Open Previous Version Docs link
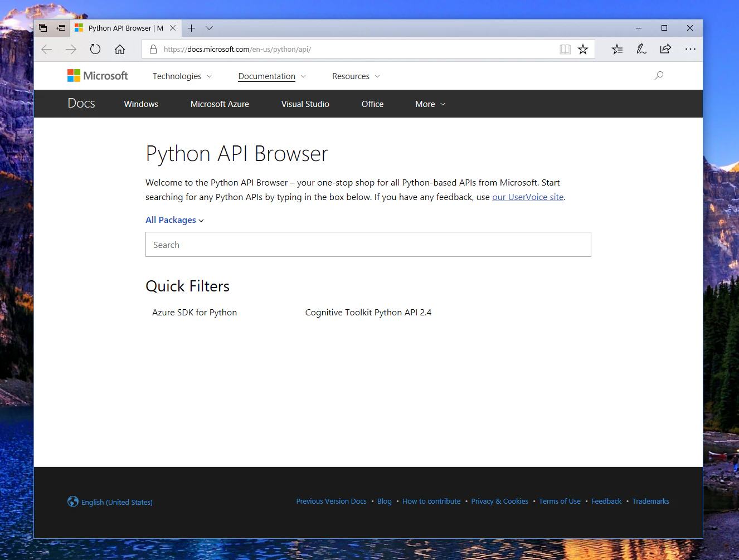Image resolution: width=739 pixels, height=560 pixels. pyautogui.click(x=332, y=501)
